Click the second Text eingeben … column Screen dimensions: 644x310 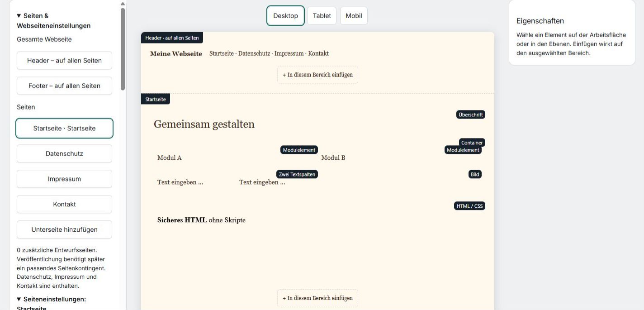[x=262, y=182]
